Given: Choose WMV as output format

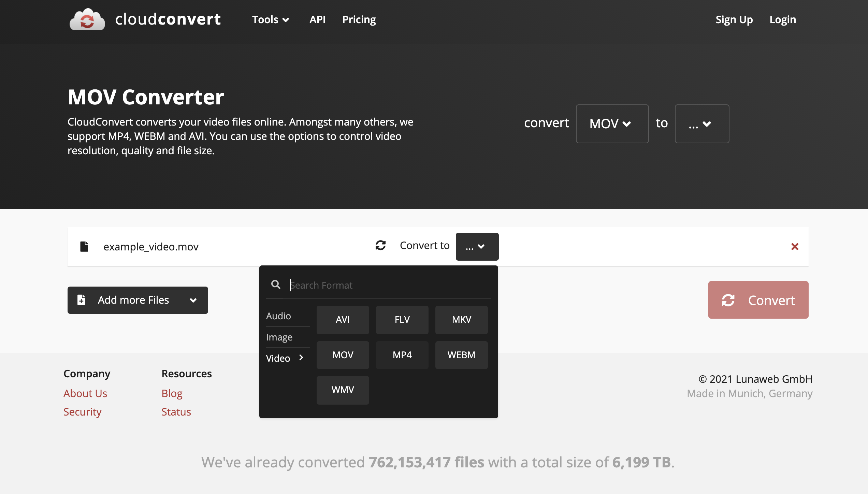Looking at the screenshot, I should 343,390.
